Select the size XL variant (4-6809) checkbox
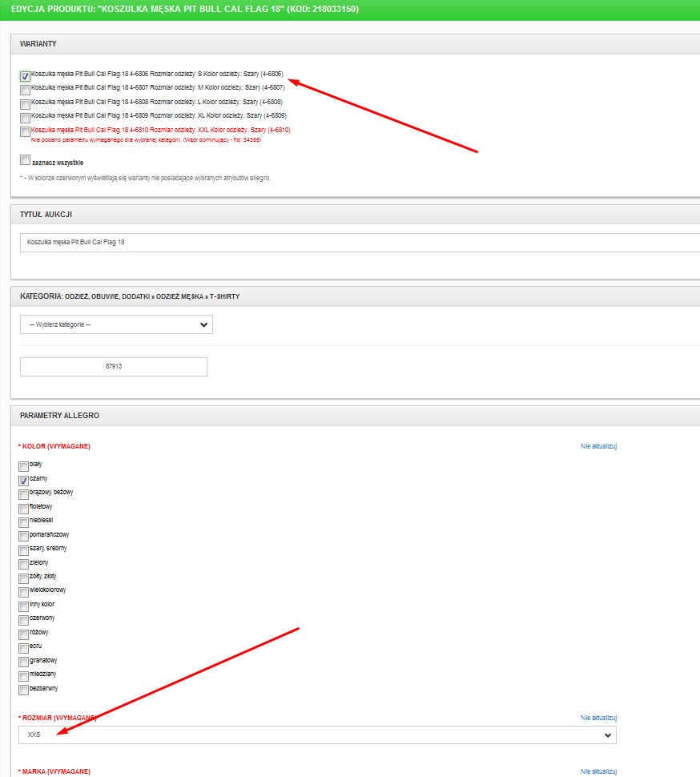The height and width of the screenshot is (777, 700). [x=26, y=117]
